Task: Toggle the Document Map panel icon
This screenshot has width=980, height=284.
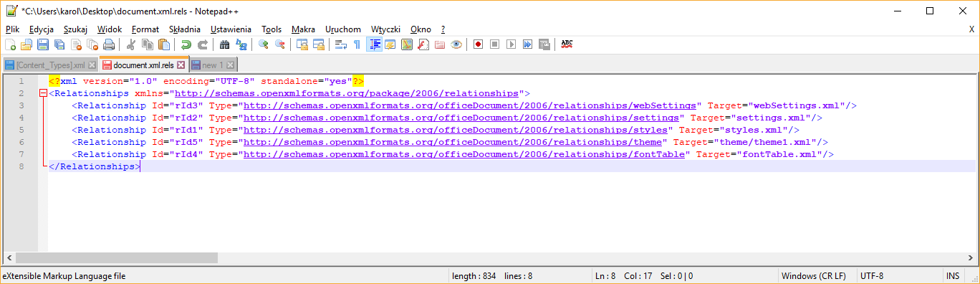Action: coord(406,44)
